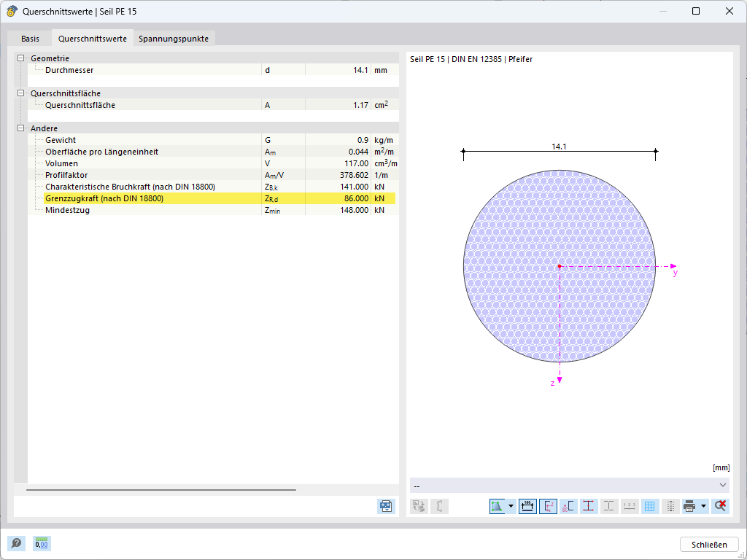Click the export icon below the value table

click(385, 506)
